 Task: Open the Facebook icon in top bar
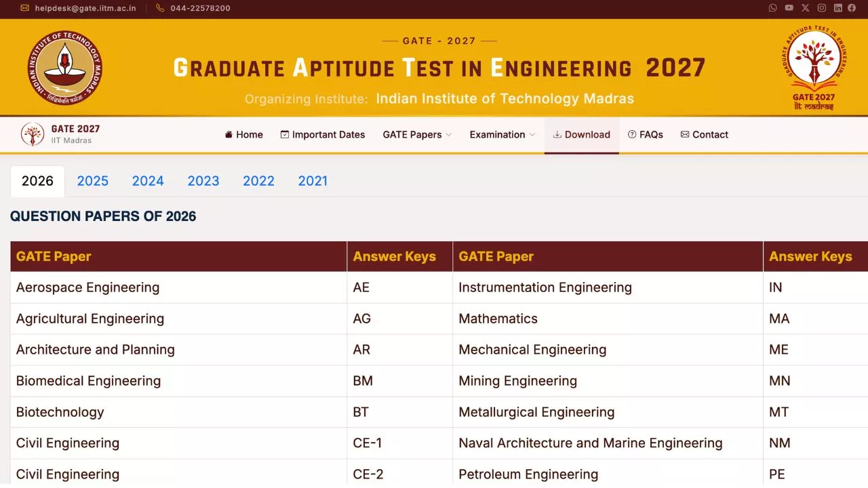(852, 8)
